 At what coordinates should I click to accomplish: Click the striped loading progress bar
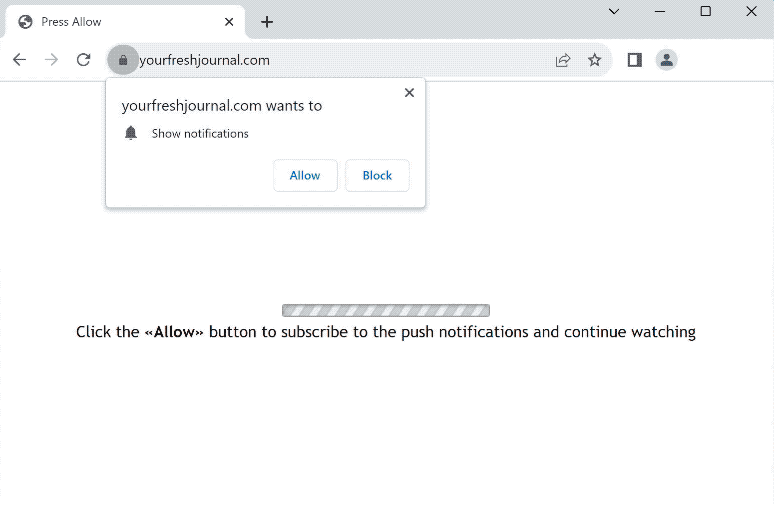386,310
